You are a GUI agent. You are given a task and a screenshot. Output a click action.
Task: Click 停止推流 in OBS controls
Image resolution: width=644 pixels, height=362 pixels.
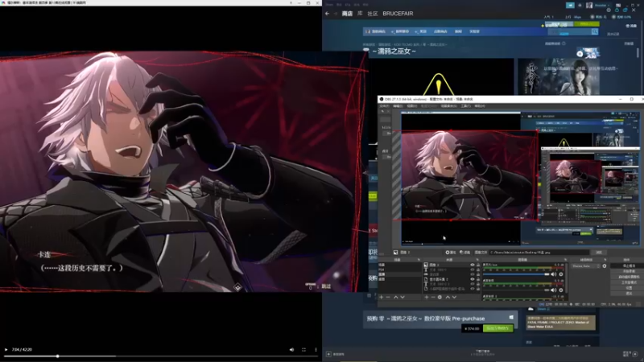point(629,265)
